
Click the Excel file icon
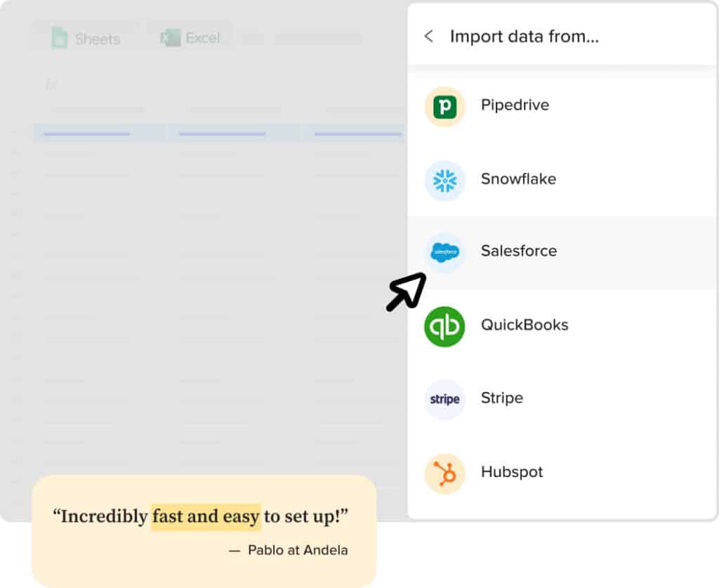pyautogui.click(x=169, y=36)
